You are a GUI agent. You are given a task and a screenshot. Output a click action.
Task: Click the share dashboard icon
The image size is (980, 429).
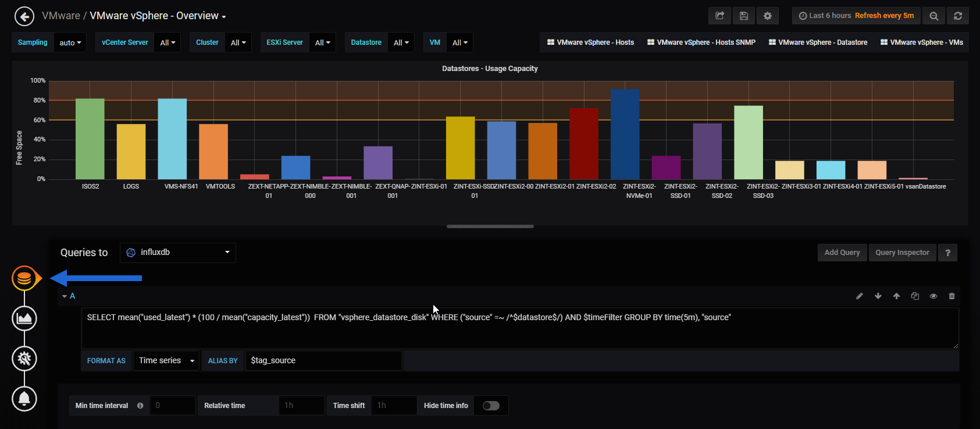(x=719, y=16)
